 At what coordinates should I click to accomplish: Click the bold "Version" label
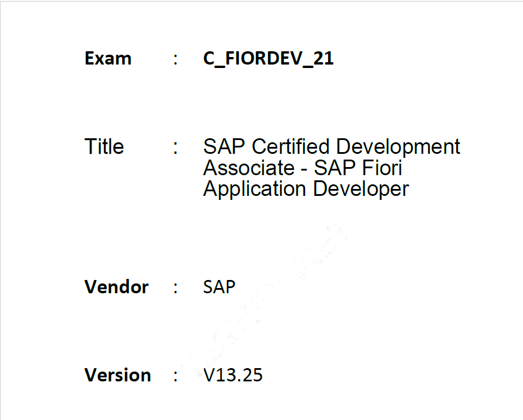click(x=118, y=375)
